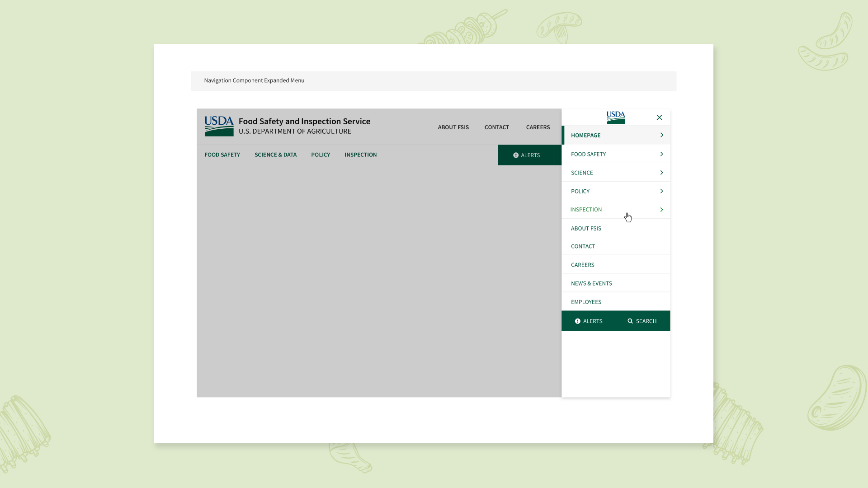868x488 pixels.
Task: Select Employees in the side menu
Action: coord(586,302)
